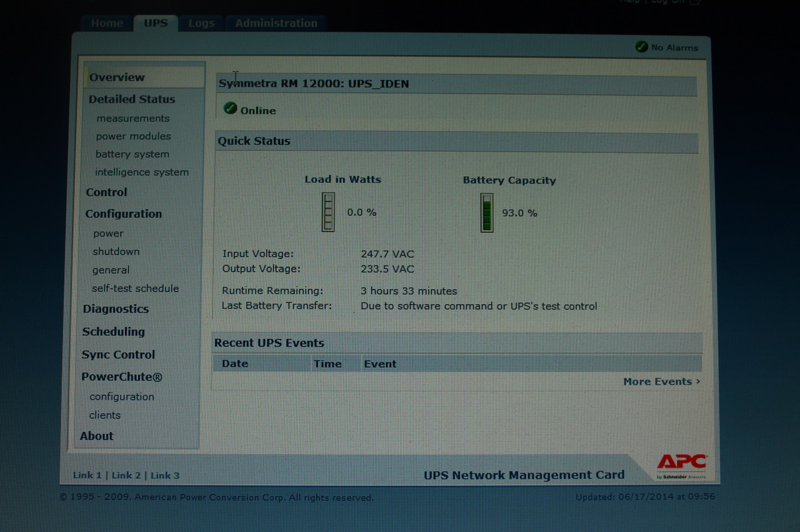Follow Link 1 in footer

click(87, 475)
